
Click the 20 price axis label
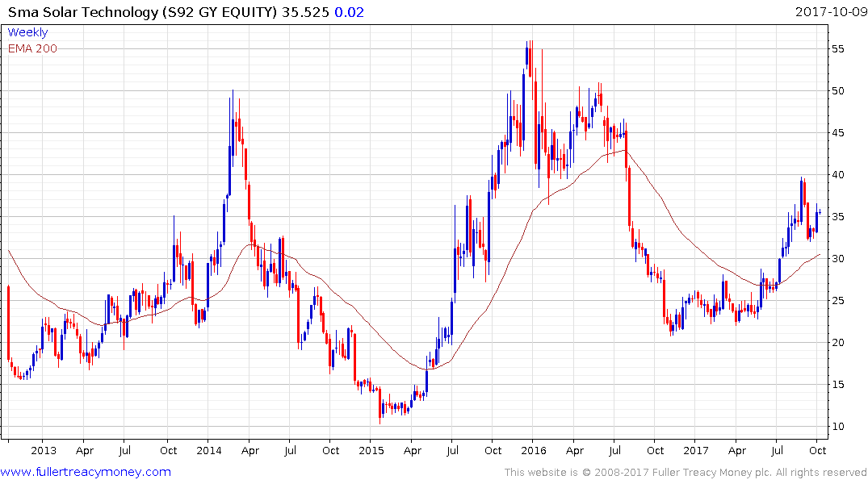837,342
